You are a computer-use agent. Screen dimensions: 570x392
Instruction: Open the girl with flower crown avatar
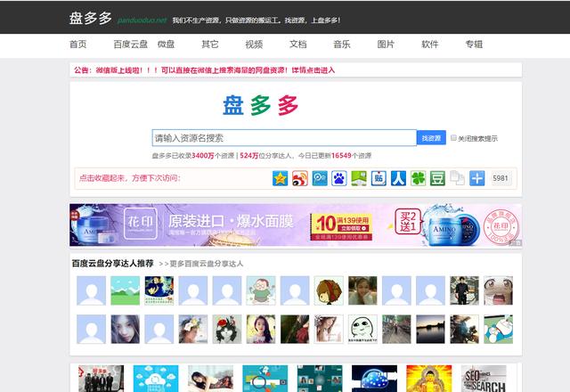click(x=193, y=329)
